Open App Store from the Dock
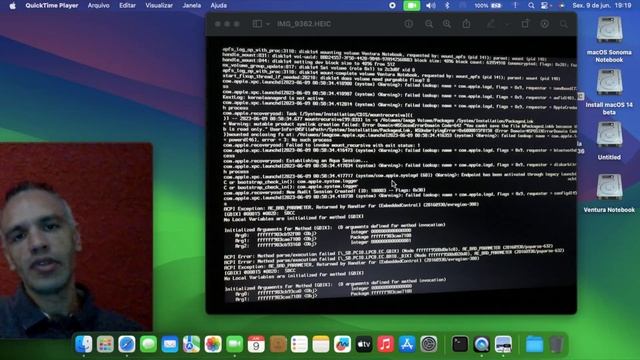 click(407, 344)
